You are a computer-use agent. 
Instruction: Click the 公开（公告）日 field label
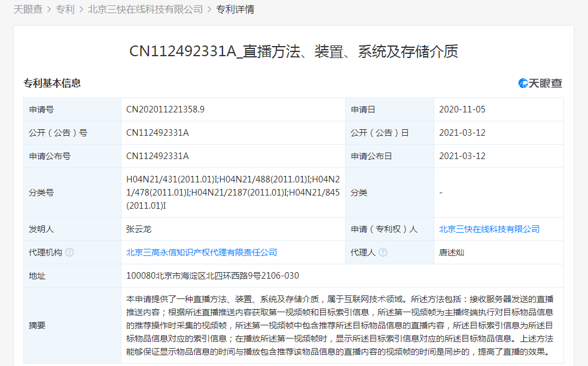pos(380,133)
